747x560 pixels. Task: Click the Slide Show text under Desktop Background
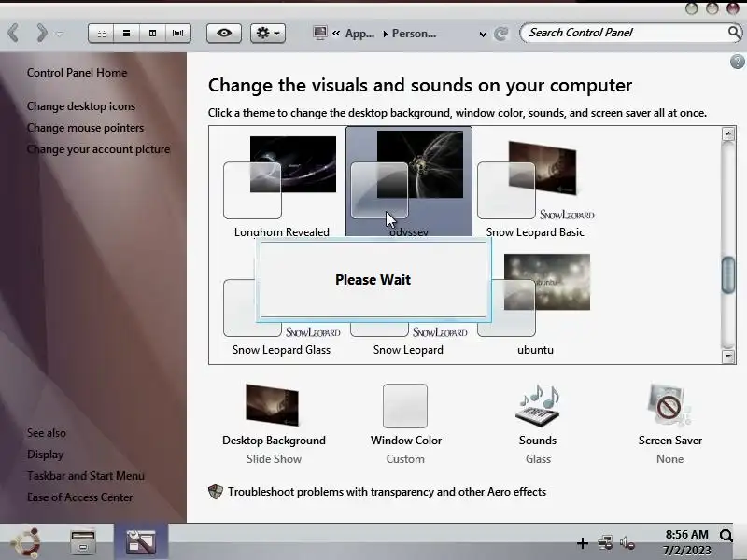tap(274, 459)
